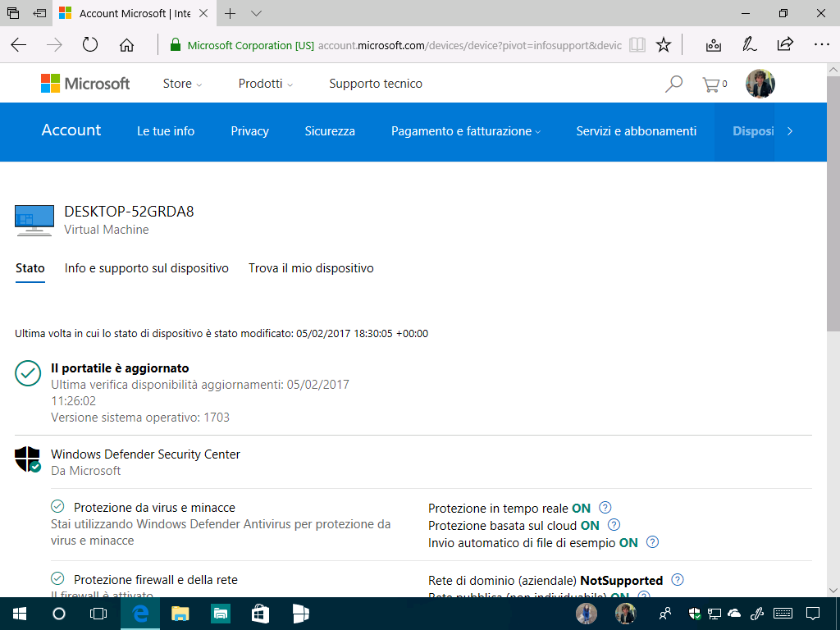Refresh the page with reload icon
The width and height of the screenshot is (840, 630).
pyautogui.click(x=90, y=44)
